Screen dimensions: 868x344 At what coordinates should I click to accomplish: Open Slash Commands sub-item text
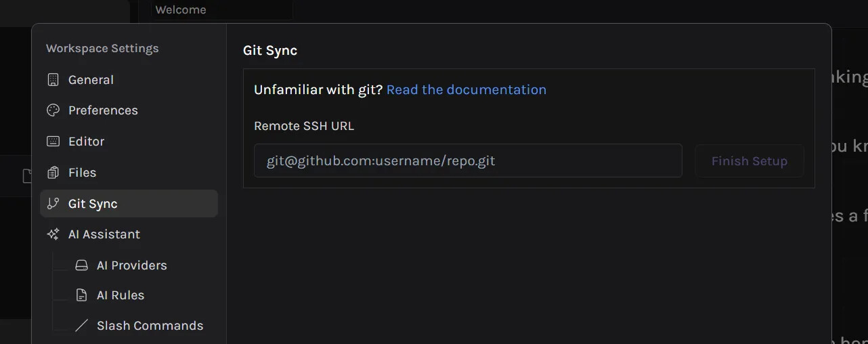(150, 326)
